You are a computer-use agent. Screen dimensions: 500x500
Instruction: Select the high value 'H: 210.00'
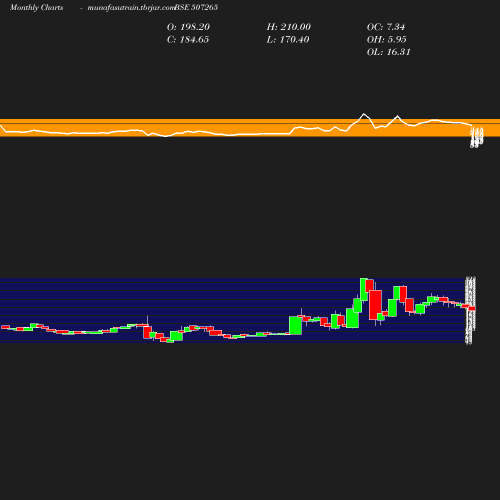coord(289,27)
